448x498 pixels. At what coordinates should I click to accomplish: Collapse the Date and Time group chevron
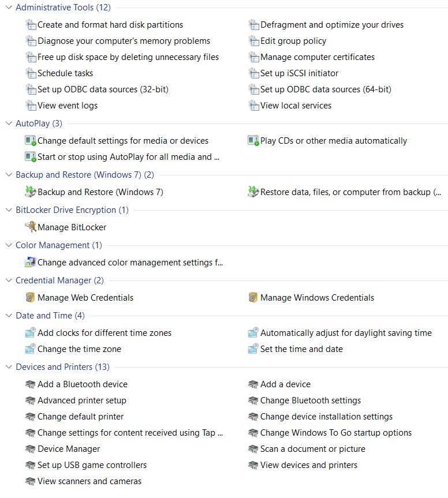[x=9, y=315]
